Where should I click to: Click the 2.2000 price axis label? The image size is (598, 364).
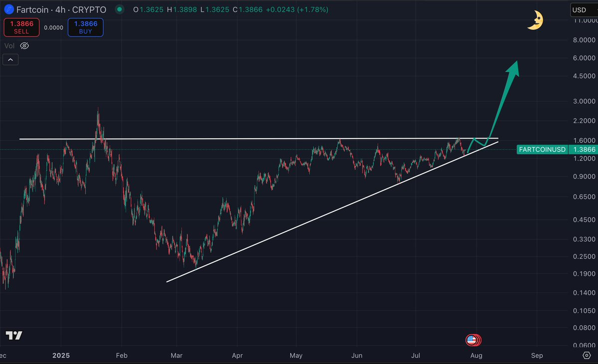(584, 121)
